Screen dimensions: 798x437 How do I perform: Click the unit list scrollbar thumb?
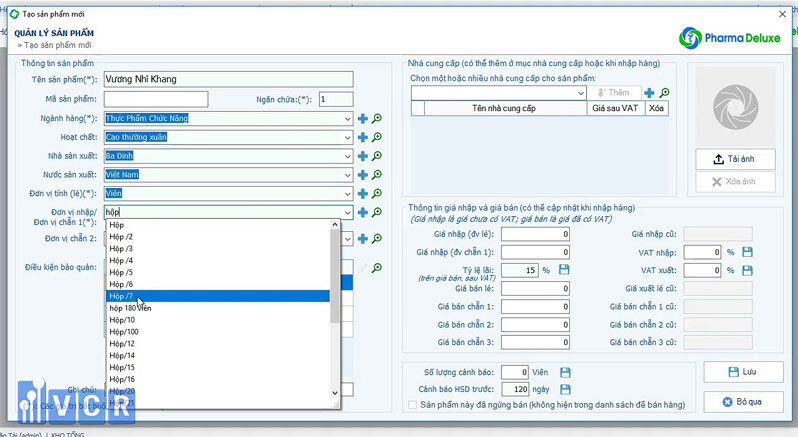[335, 276]
